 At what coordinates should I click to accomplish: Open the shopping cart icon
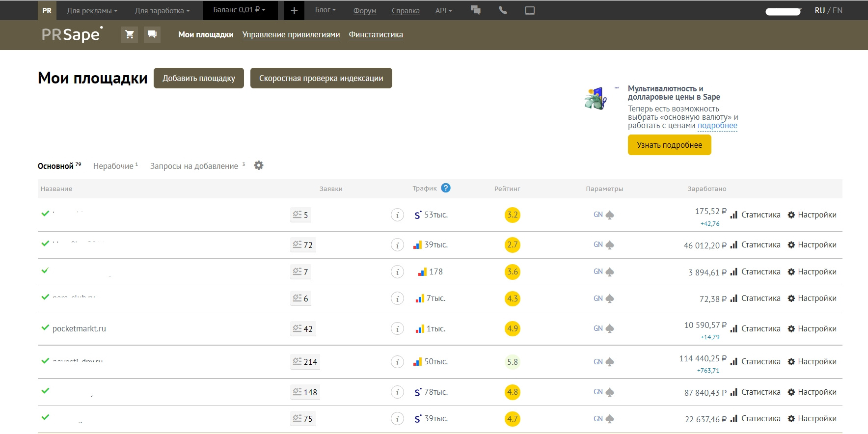pyautogui.click(x=130, y=34)
